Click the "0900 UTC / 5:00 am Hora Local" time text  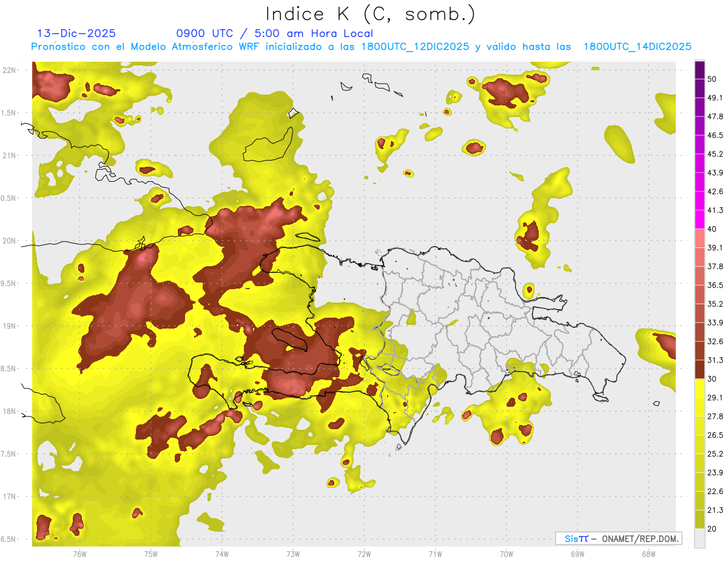click(x=274, y=33)
